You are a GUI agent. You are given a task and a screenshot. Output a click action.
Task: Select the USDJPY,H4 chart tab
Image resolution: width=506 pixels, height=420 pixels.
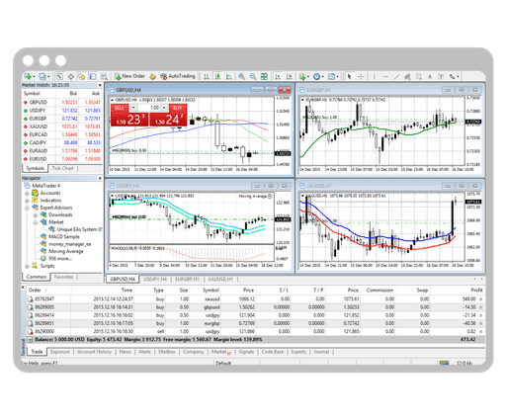(x=155, y=279)
